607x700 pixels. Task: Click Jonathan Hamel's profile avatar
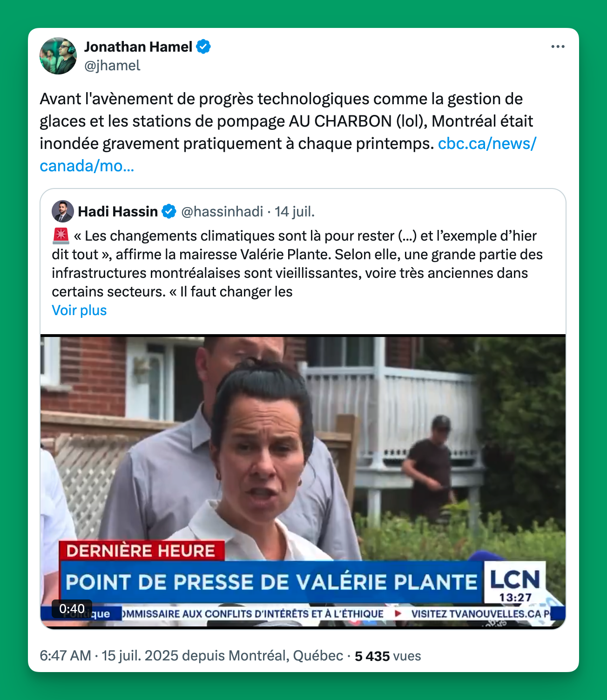click(x=58, y=56)
